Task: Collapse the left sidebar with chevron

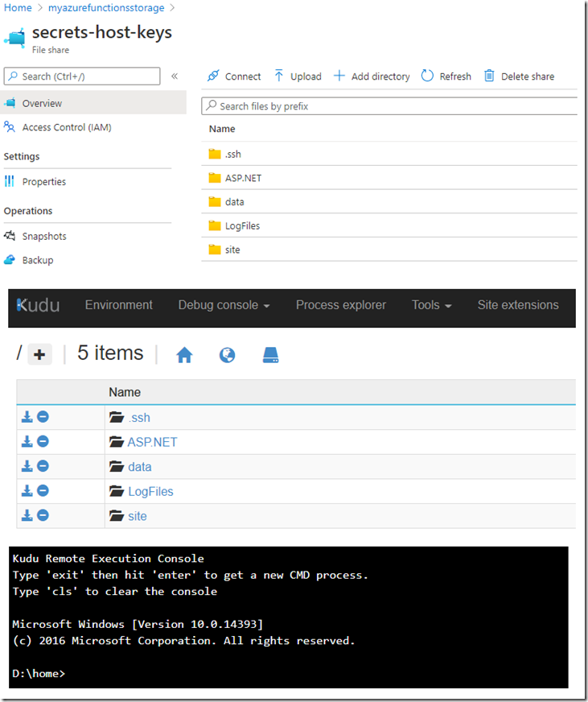Action: [175, 76]
